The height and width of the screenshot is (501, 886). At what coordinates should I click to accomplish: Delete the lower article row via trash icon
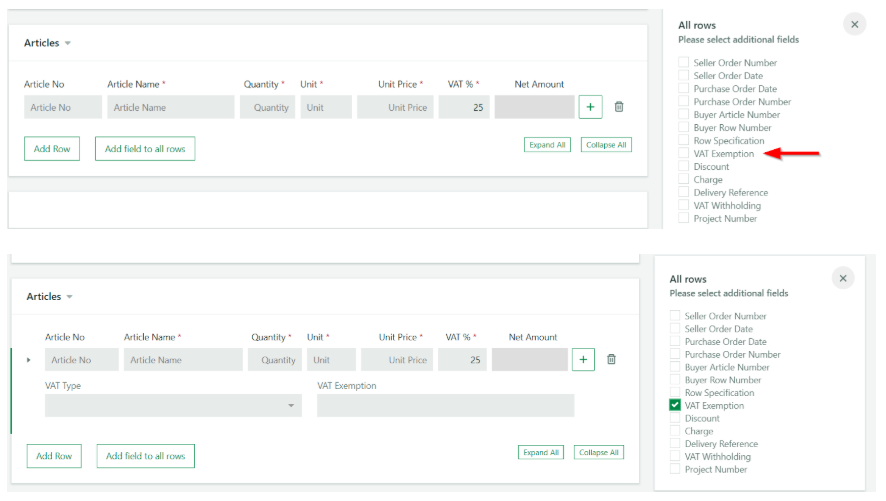click(x=612, y=360)
